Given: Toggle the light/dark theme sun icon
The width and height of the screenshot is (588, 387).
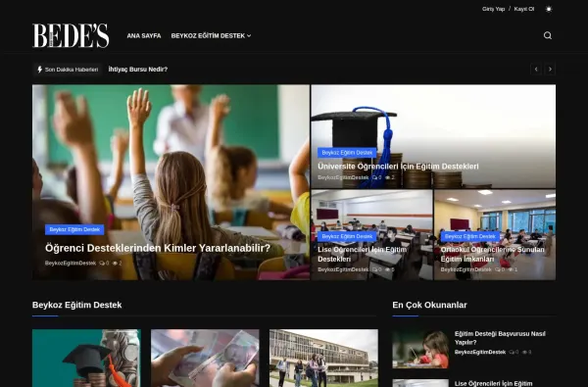Looking at the screenshot, I should point(549,9).
